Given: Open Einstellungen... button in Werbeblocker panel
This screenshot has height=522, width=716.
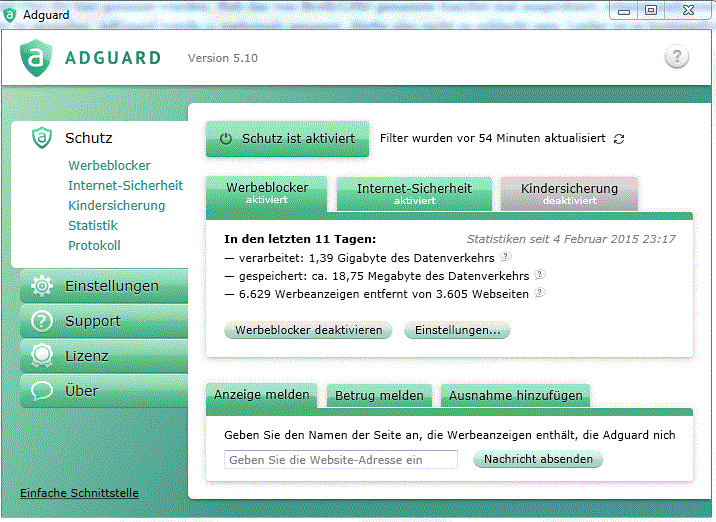Looking at the screenshot, I should (x=457, y=330).
